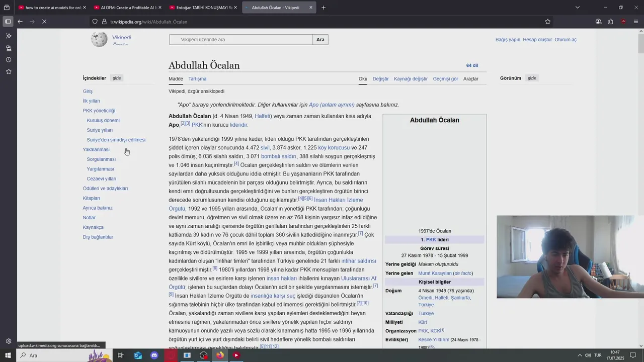This screenshot has width=644, height=362.
Task: Click the Wikipedia globe logo
Action: pos(99,39)
